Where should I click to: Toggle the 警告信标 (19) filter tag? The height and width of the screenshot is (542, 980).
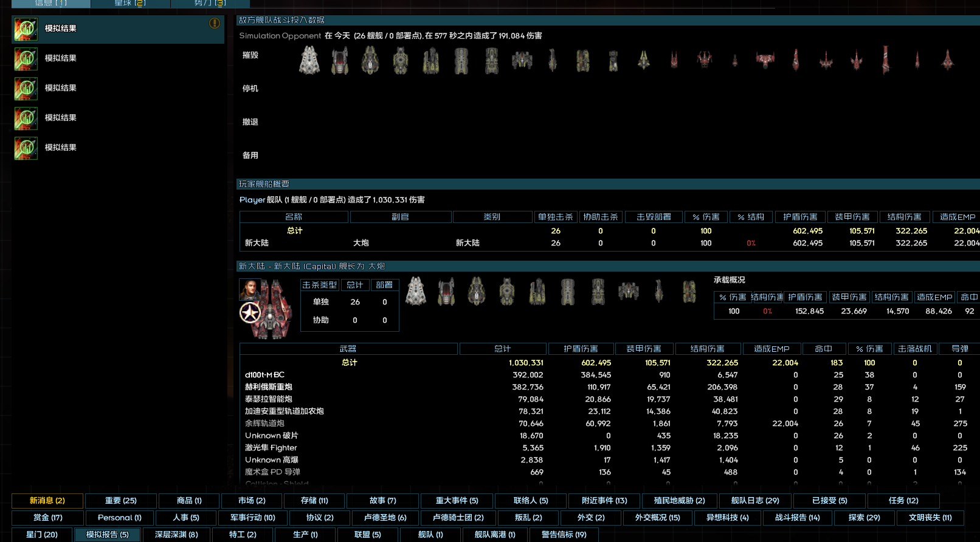pyautogui.click(x=564, y=535)
